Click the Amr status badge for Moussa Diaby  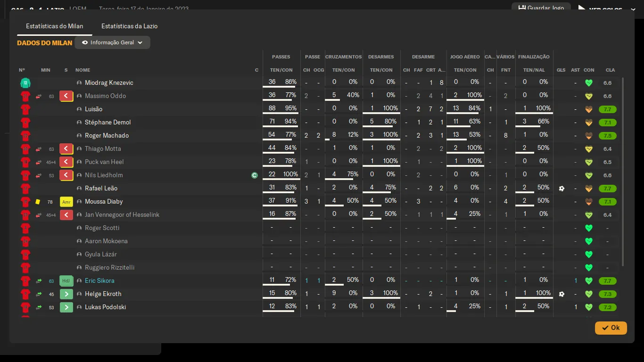pos(66,202)
